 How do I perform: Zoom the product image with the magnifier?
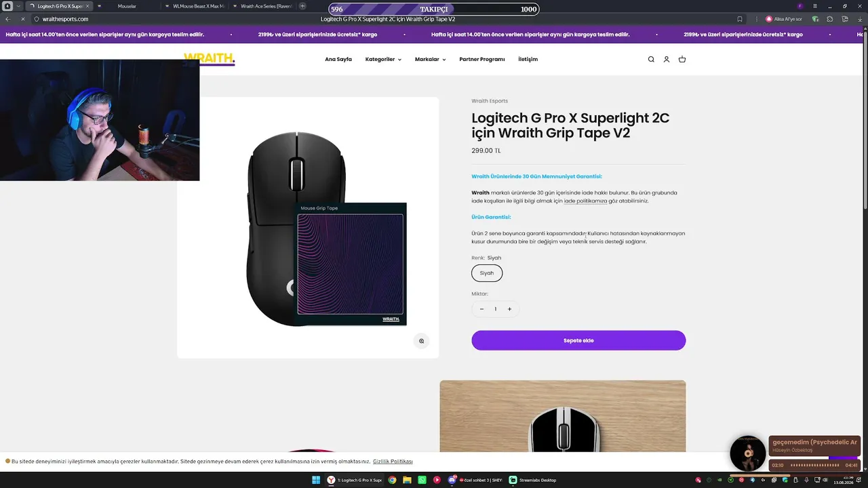[x=421, y=341]
